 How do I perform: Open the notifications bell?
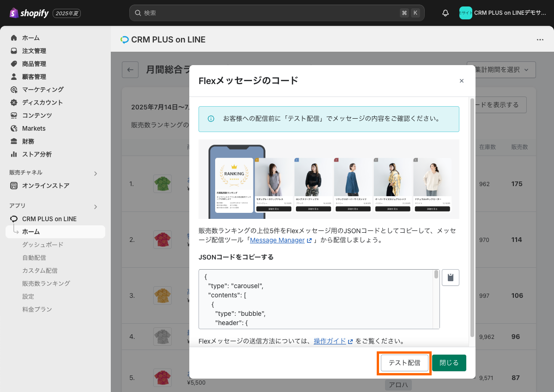coord(446,13)
